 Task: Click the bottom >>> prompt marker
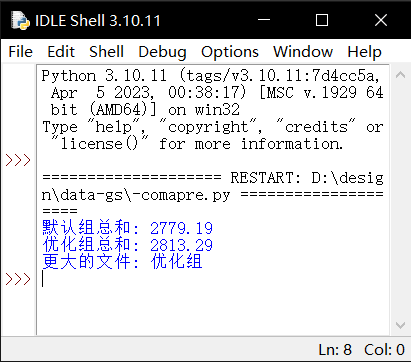coord(18,279)
